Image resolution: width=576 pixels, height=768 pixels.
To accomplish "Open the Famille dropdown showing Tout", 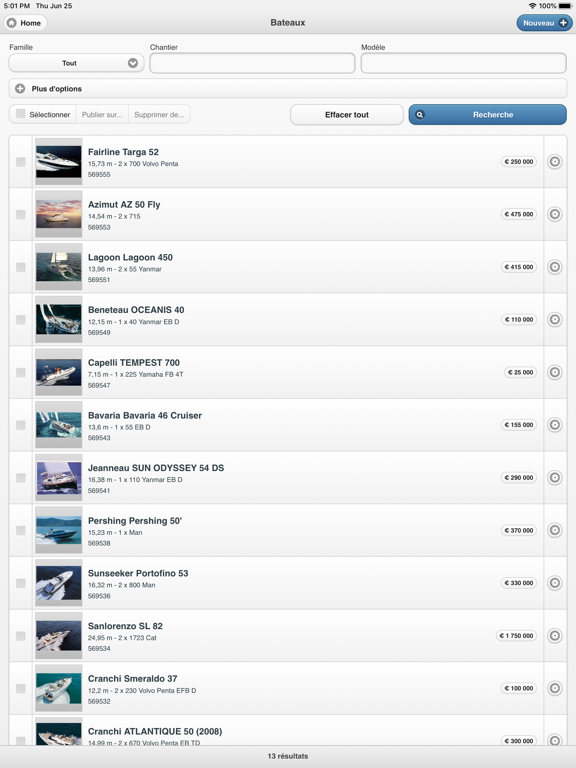I will pyautogui.click(x=76, y=63).
